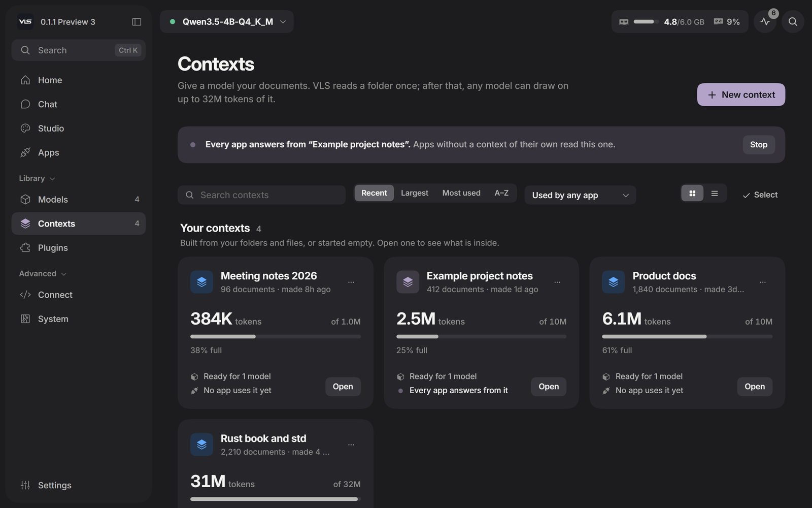Collapse the Library section
The width and height of the screenshot is (812, 508).
pyautogui.click(x=37, y=178)
